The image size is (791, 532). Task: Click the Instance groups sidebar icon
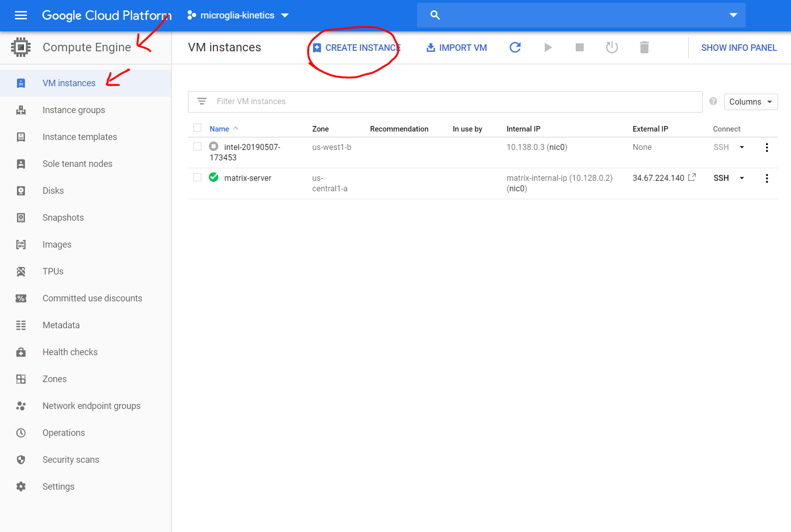21,110
